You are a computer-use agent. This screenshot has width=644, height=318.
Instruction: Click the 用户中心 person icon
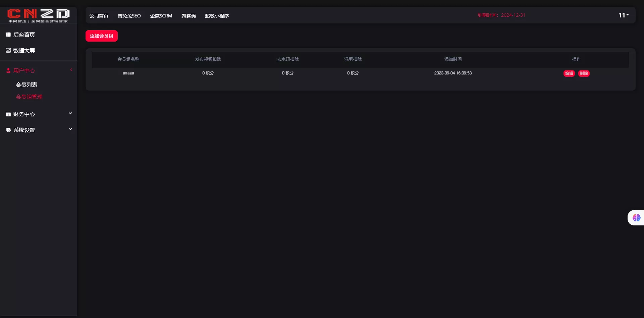[8, 70]
